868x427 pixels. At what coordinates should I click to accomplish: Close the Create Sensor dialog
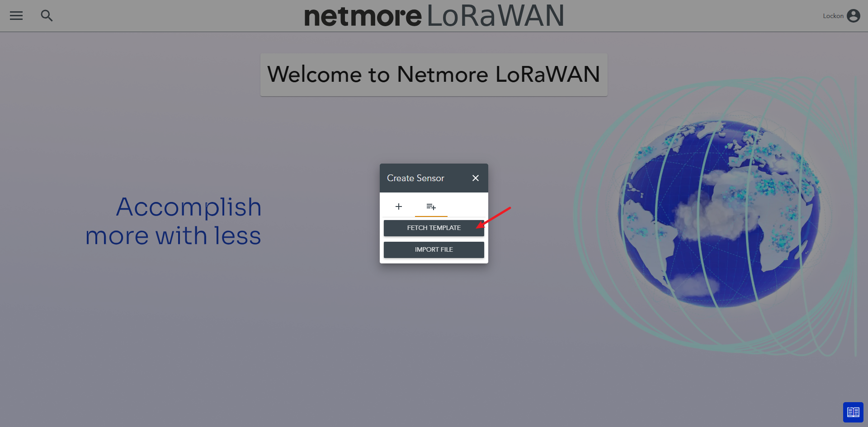coord(476,178)
